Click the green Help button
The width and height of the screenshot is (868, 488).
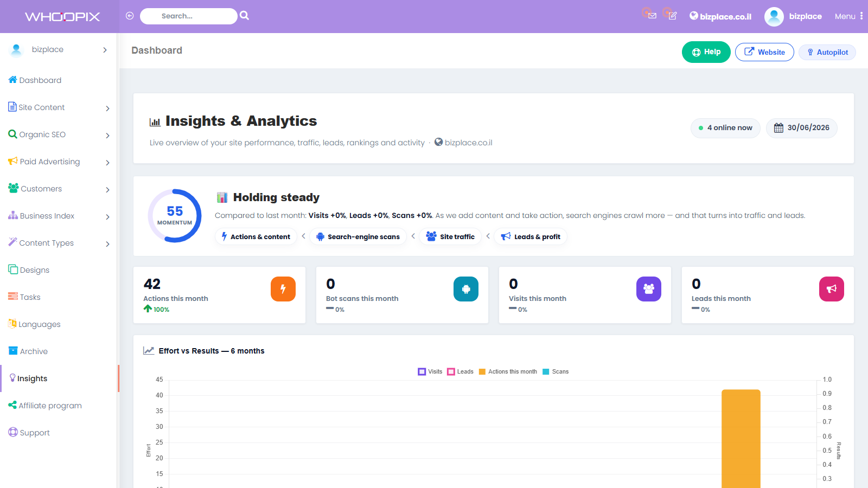tap(706, 52)
